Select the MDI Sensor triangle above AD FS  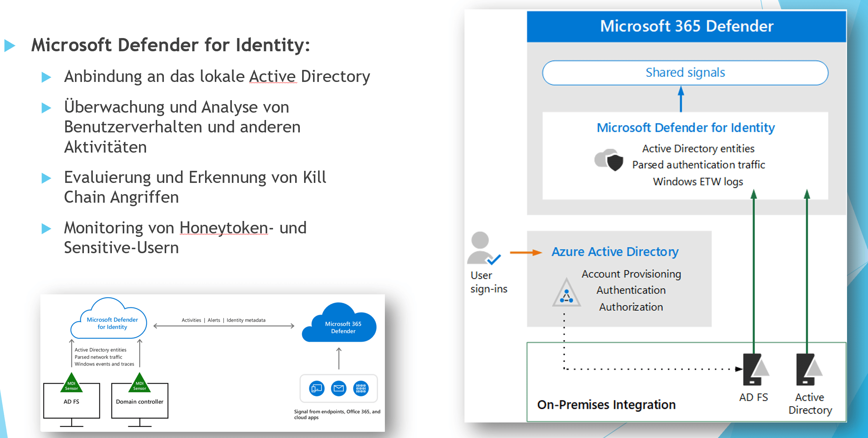point(71,382)
